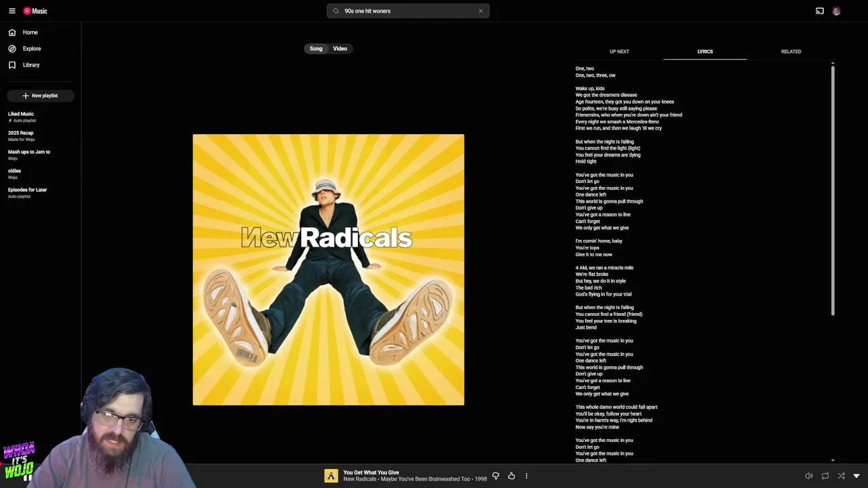868x488 pixels.
Task: Click lyric "We're flat broke"
Action: [592, 274]
